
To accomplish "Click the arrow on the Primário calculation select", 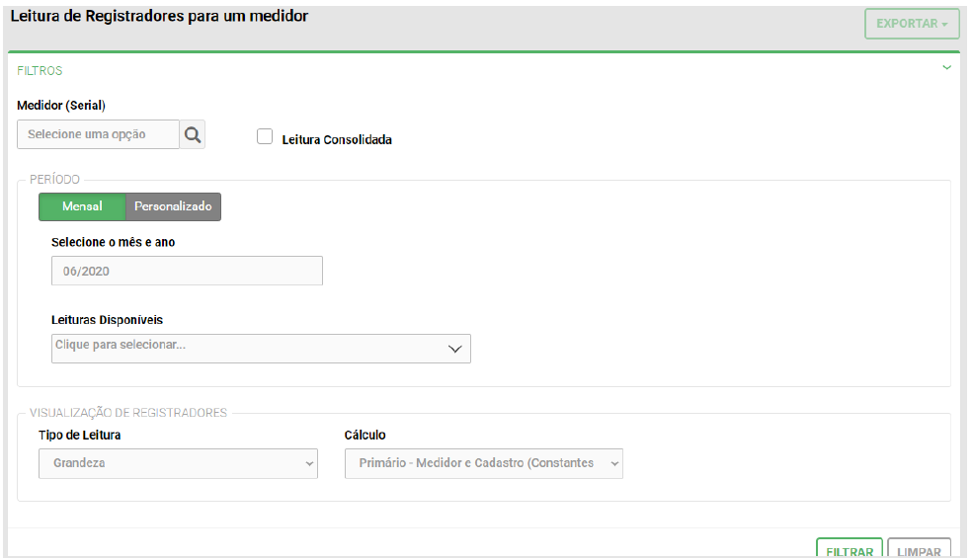I will tap(614, 463).
